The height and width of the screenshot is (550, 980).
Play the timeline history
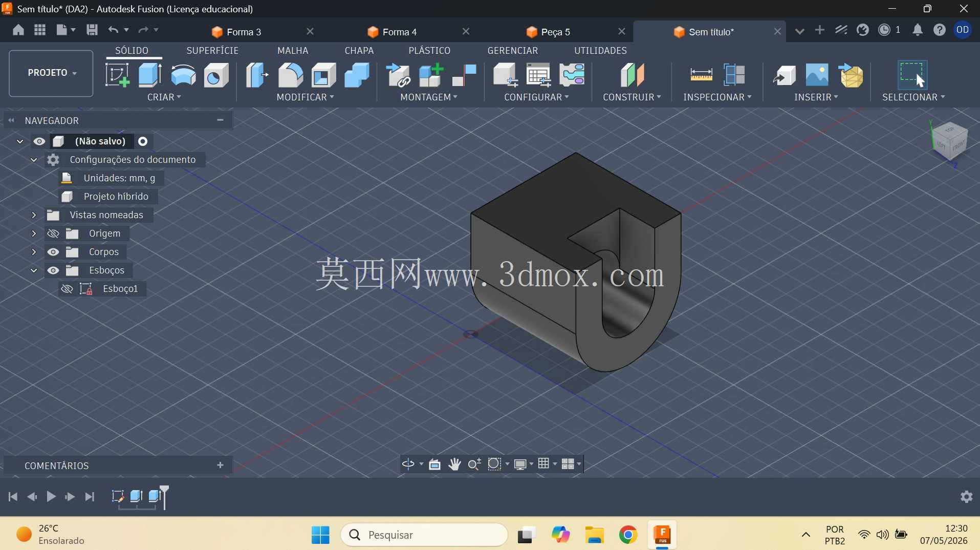click(51, 497)
